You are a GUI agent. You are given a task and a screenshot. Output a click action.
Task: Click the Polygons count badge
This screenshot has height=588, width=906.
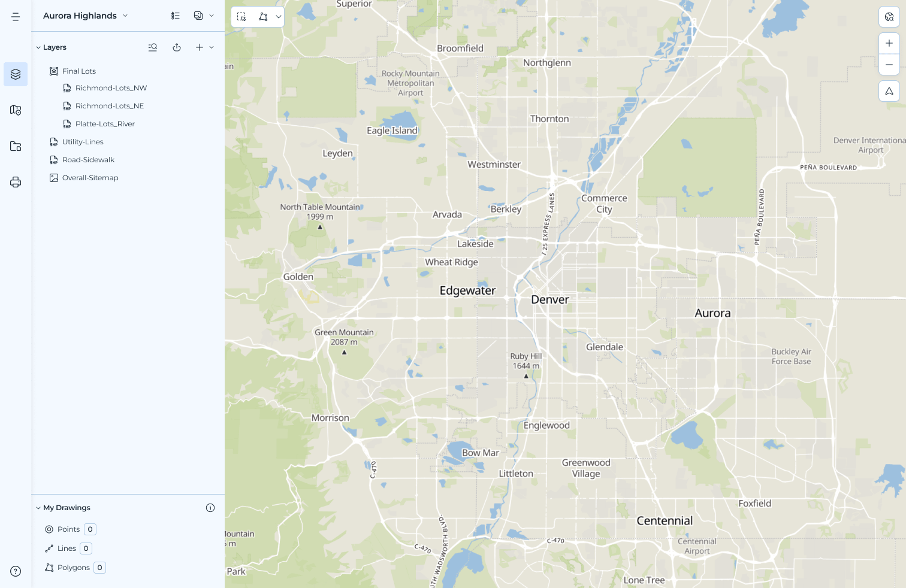(100, 568)
